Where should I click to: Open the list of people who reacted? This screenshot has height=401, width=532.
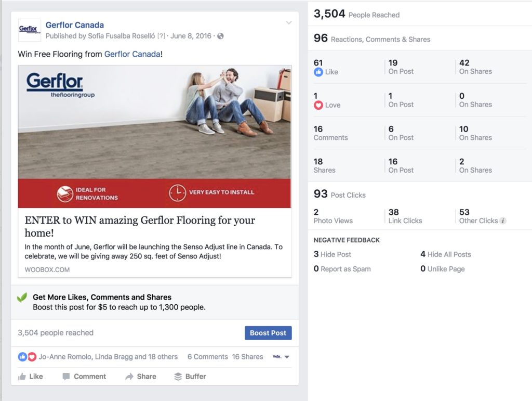[108, 357]
